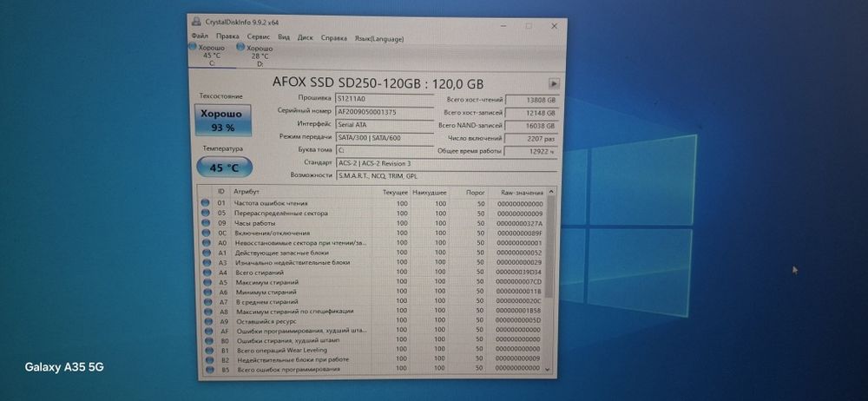Open the Справка menu
The height and width of the screenshot is (401, 868).
click(x=334, y=38)
